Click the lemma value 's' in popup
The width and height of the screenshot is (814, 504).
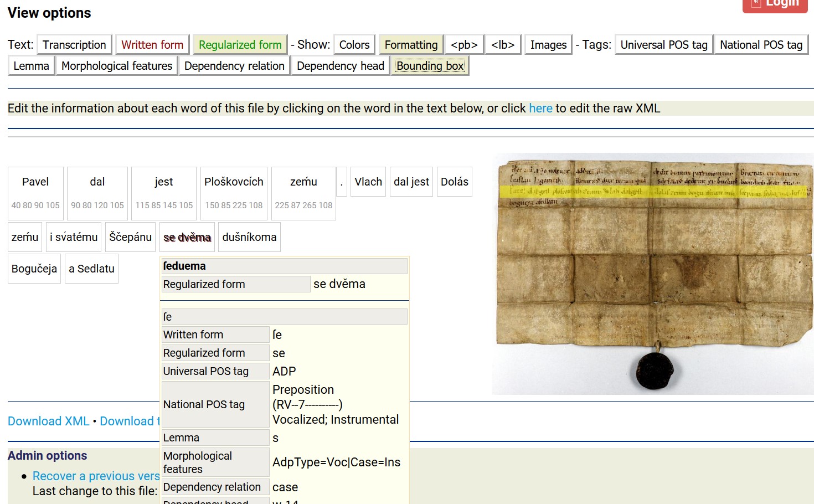click(x=275, y=438)
